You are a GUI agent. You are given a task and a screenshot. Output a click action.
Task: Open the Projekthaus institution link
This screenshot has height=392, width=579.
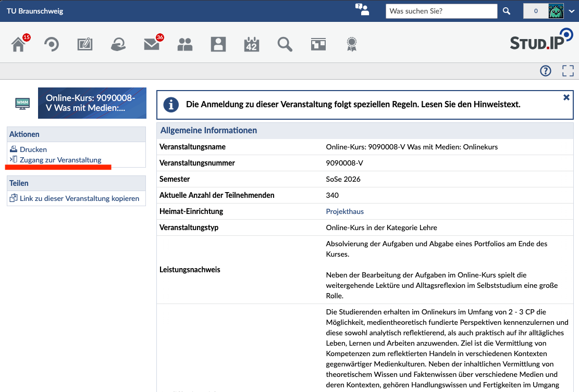pyautogui.click(x=345, y=211)
